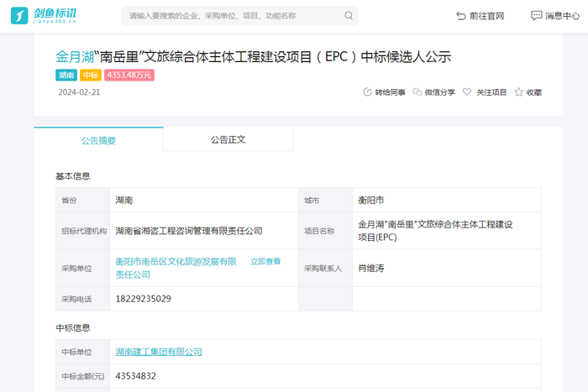Image resolution: width=588 pixels, height=392 pixels.
Task: Toggle the 关注项目 heart icon
Action: [467, 92]
